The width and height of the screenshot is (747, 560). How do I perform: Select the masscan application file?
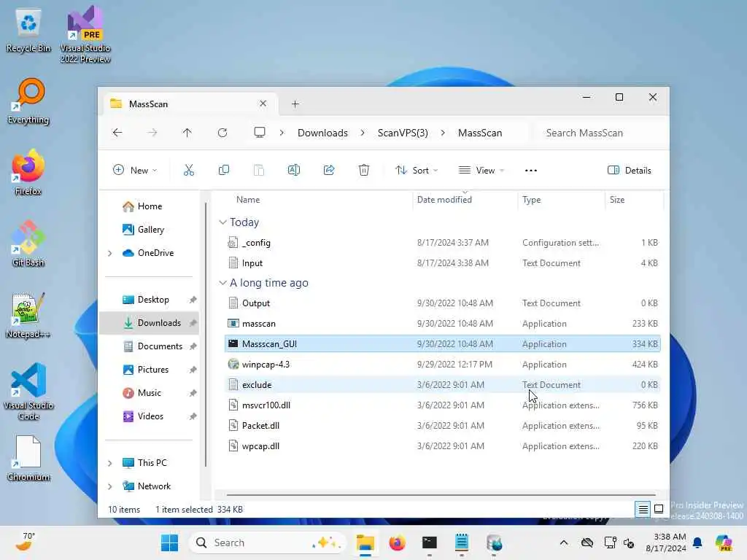click(442, 324)
